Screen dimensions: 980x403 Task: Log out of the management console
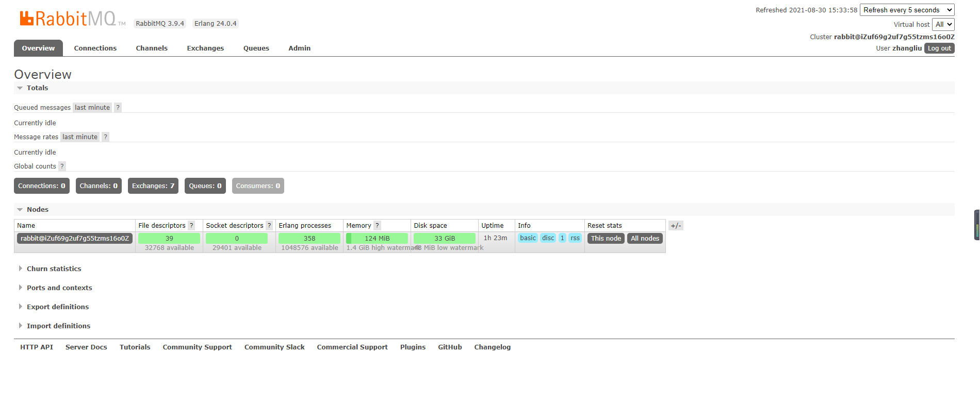[x=939, y=48]
